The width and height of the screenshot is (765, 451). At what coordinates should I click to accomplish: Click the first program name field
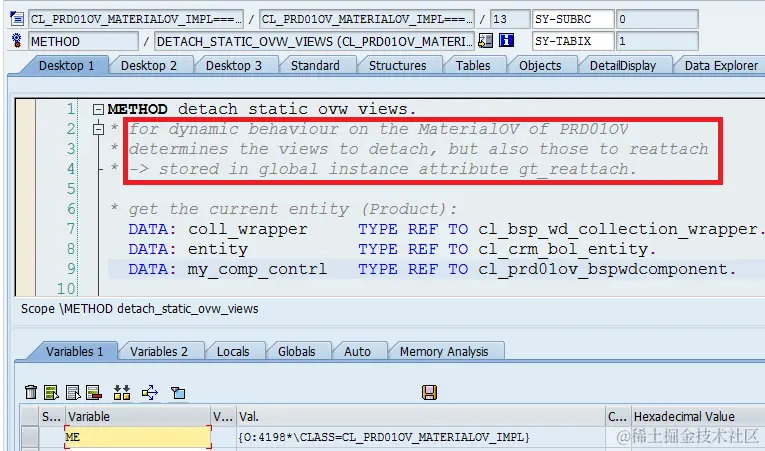[x=136, y=19]
